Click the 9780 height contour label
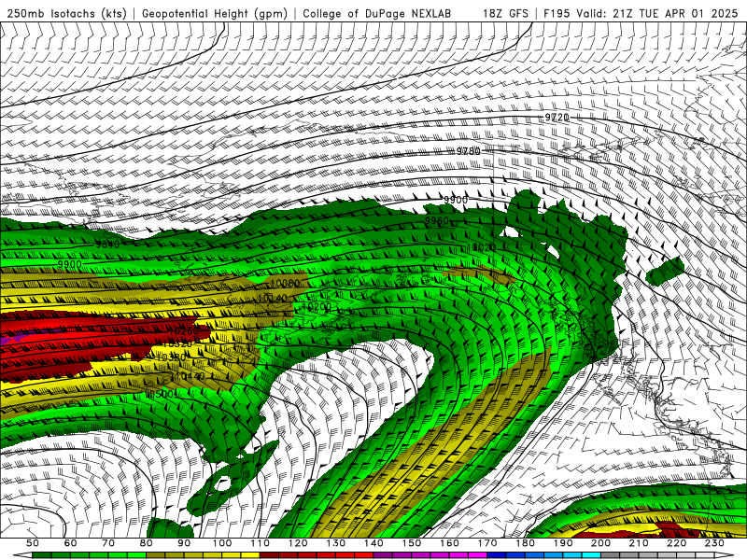Screen dimensions: 747x560 click(469, 151)
